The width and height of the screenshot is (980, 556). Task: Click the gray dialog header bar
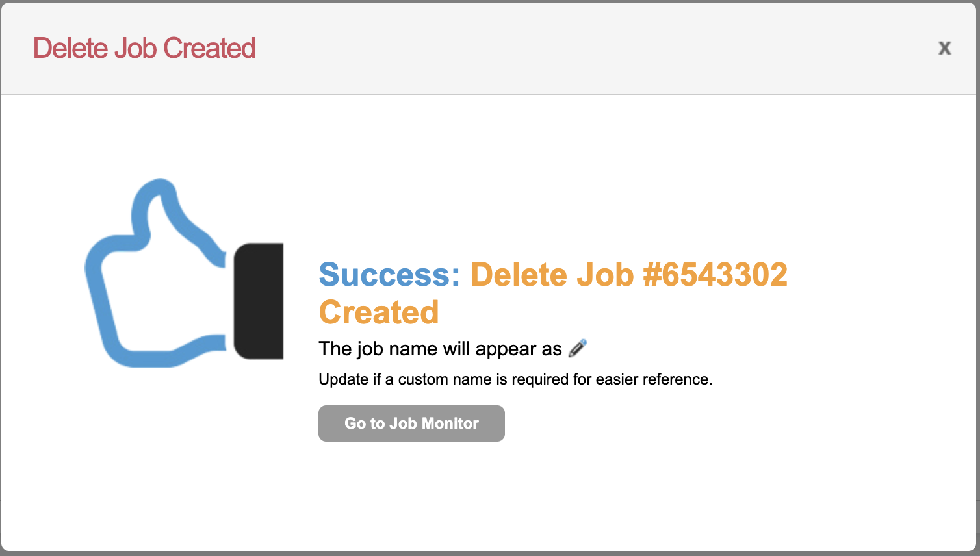click(520, 48)
